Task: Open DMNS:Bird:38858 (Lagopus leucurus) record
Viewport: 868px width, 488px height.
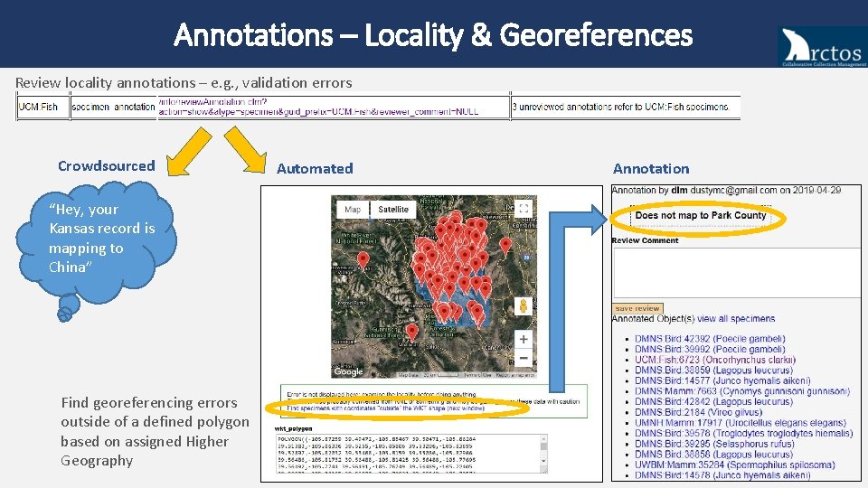Action: click(x=713, y=455)
